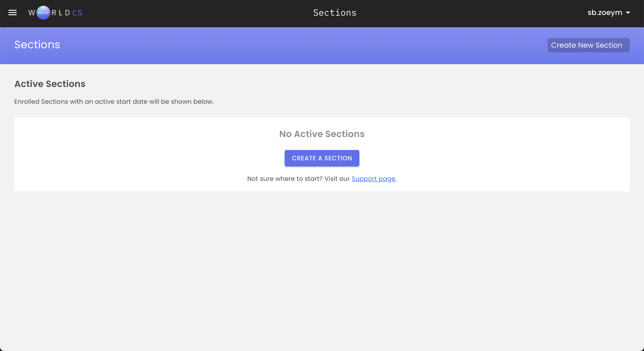
Task: Open the hamburger navigation menu
Action: tap(13, 13)
